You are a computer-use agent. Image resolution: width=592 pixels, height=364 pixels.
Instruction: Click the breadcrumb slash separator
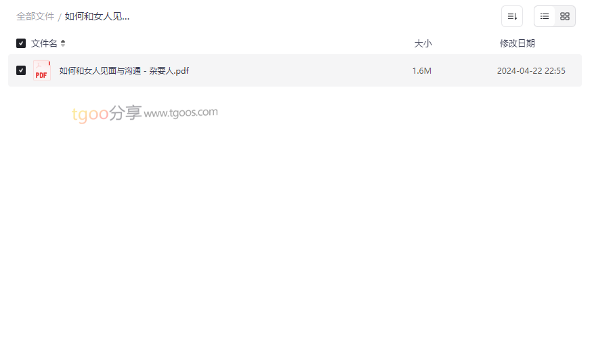pos(60,18)
